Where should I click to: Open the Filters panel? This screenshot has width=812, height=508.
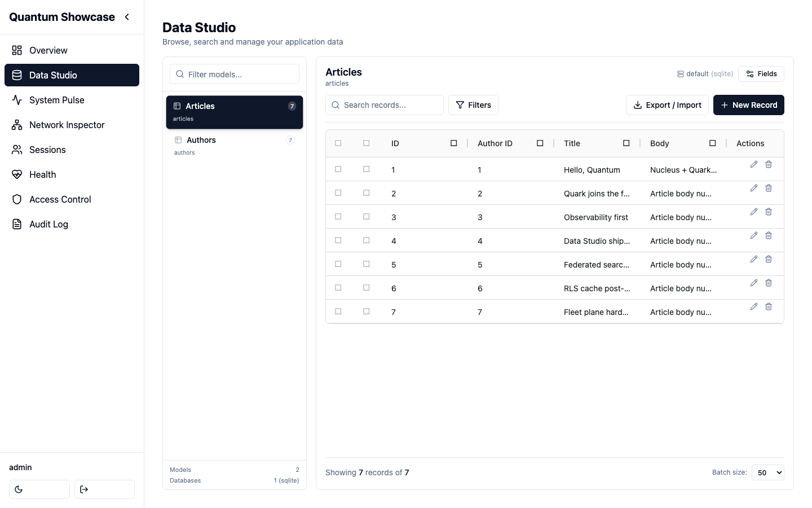(x=473, y=105)
